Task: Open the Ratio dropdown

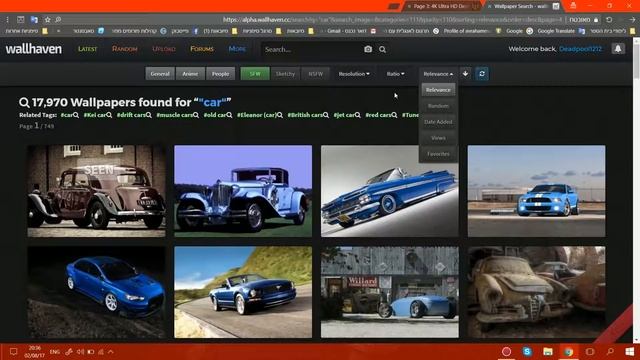Action: pyautogui.click(x=396, y=74)
